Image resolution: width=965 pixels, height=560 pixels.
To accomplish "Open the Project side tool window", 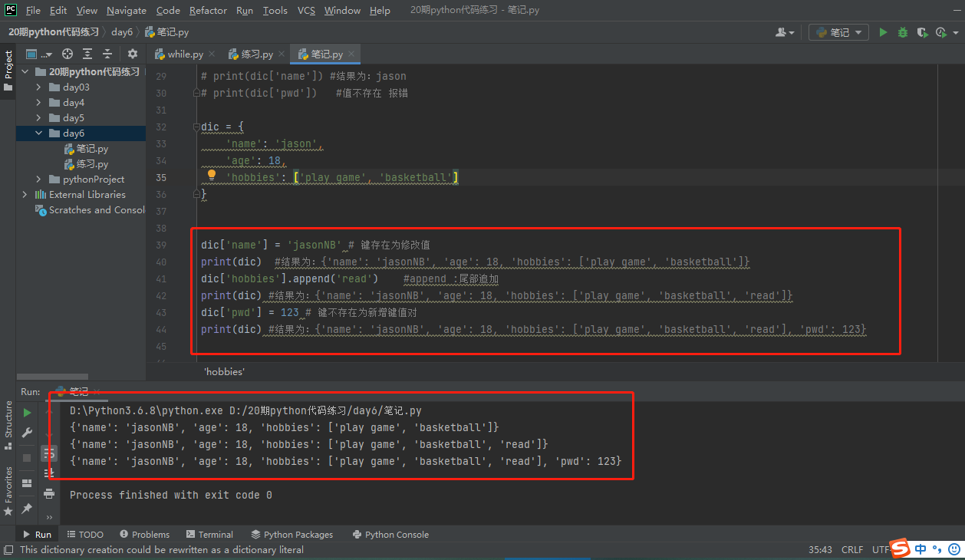I will tap(8, 70).
